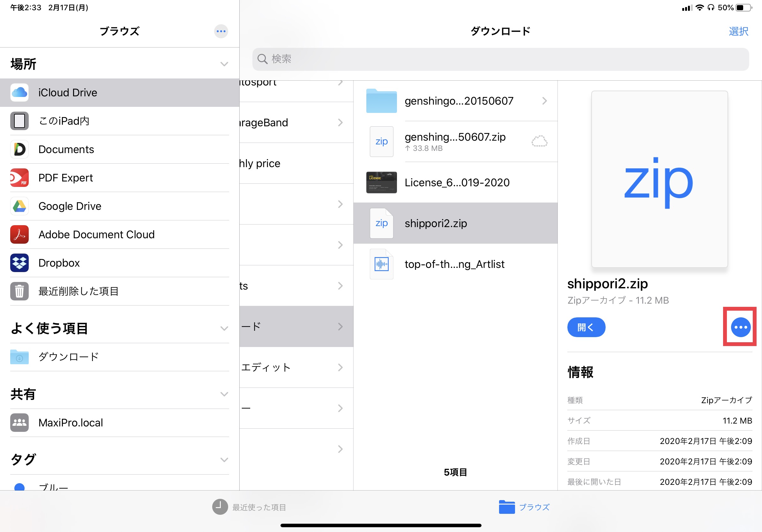Viewport: 762px width, 532px height.
Task: Select the Dropbox location icon
Action: (19, 263)
